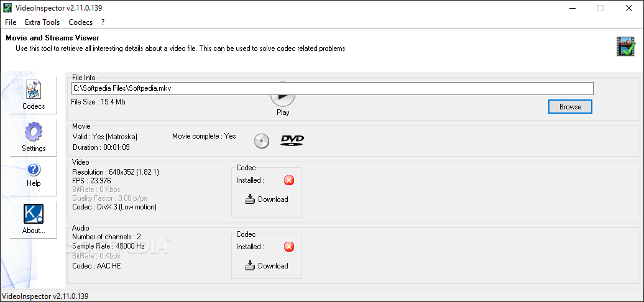The image size is (644, 302).
Task: Click audio 'Installed :' label
Action: point(250,247)
